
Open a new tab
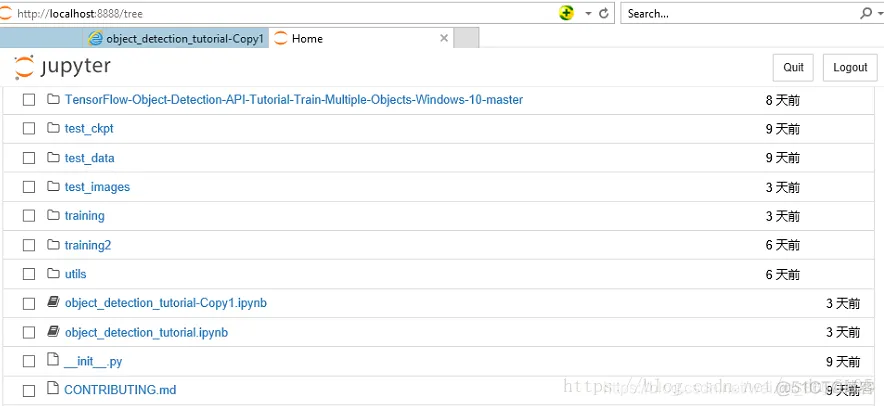(x=466, y=38)
